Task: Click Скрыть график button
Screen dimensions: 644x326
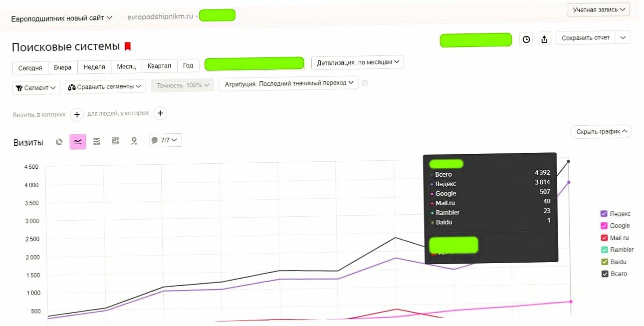Action: pos(601,132)
